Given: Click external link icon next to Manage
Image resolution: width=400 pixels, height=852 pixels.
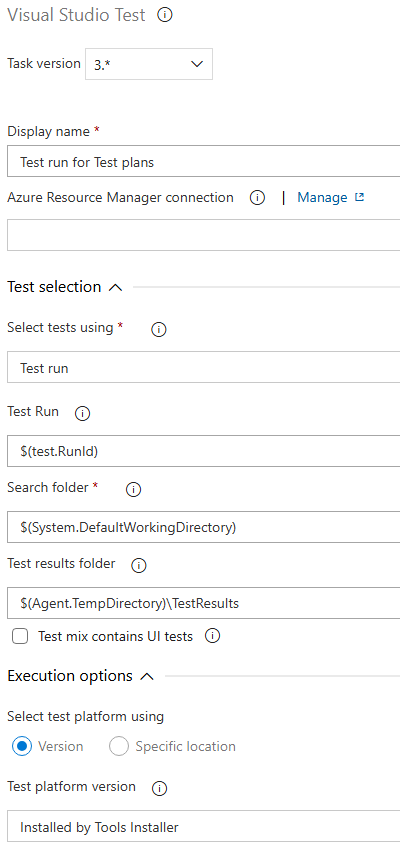Looking at the screenshot, I should [359, 197].
